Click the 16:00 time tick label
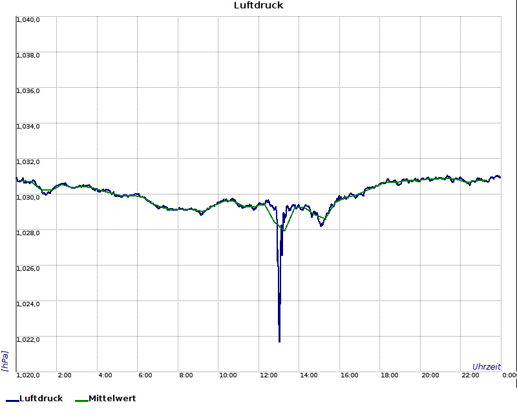The height and width of the screenshot is (420, 517). [x=350, y=375]
